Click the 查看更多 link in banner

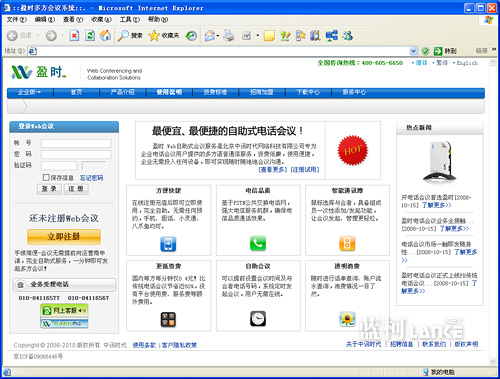(x=273, y=170)
